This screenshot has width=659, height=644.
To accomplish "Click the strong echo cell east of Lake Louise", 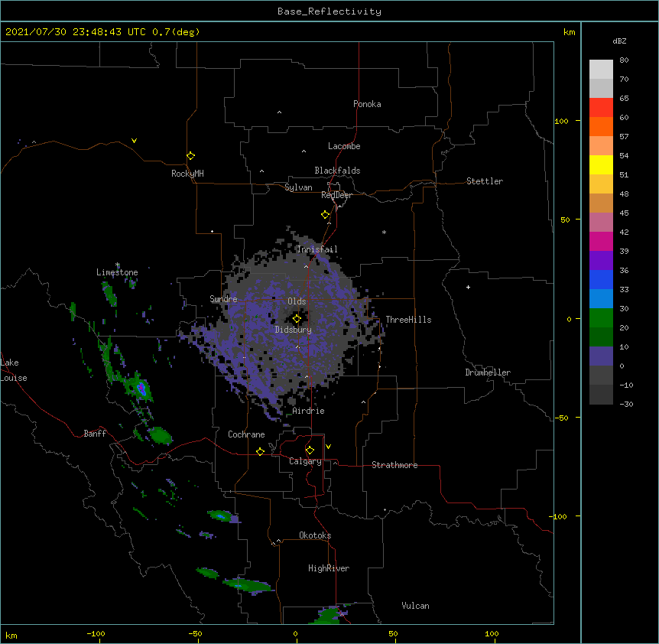I will coord(141,389).
